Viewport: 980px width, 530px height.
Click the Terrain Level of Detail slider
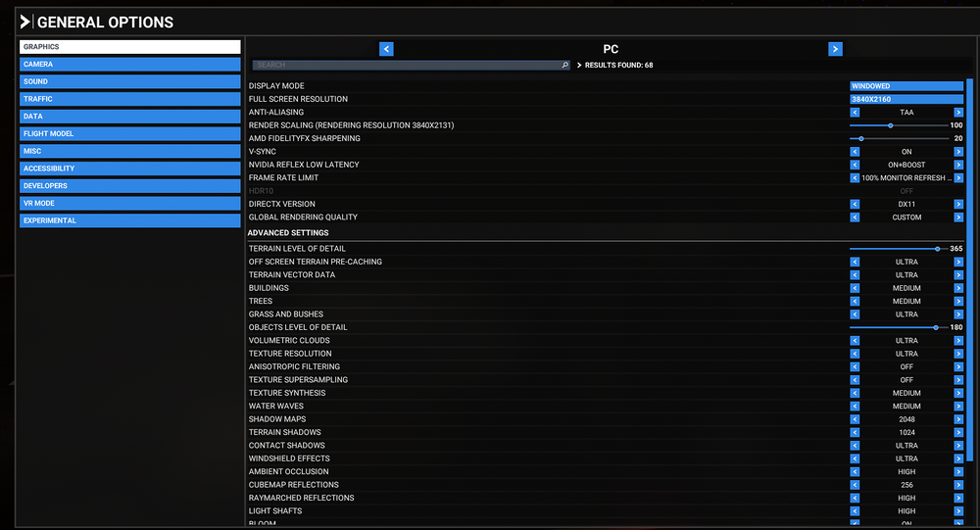coord(897,249)
